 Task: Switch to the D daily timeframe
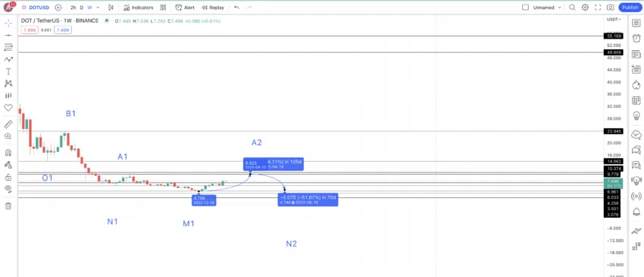[x=82, y=8]
